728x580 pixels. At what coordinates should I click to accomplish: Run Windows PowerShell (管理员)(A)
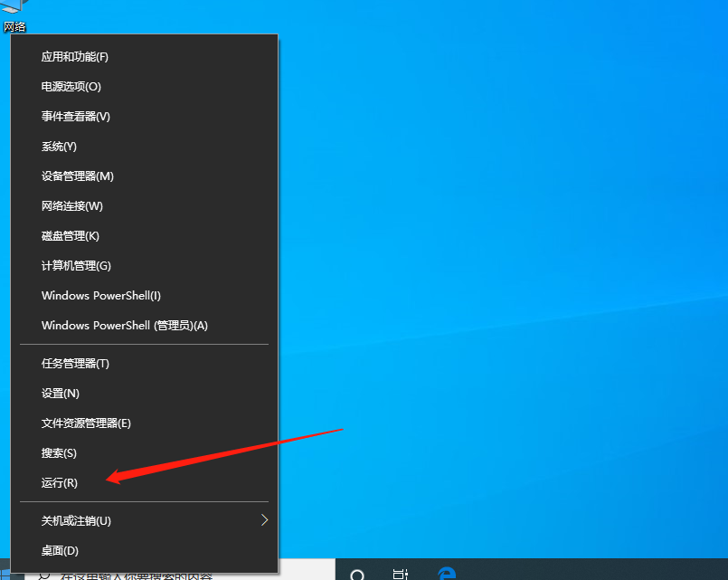click(125, 326)
